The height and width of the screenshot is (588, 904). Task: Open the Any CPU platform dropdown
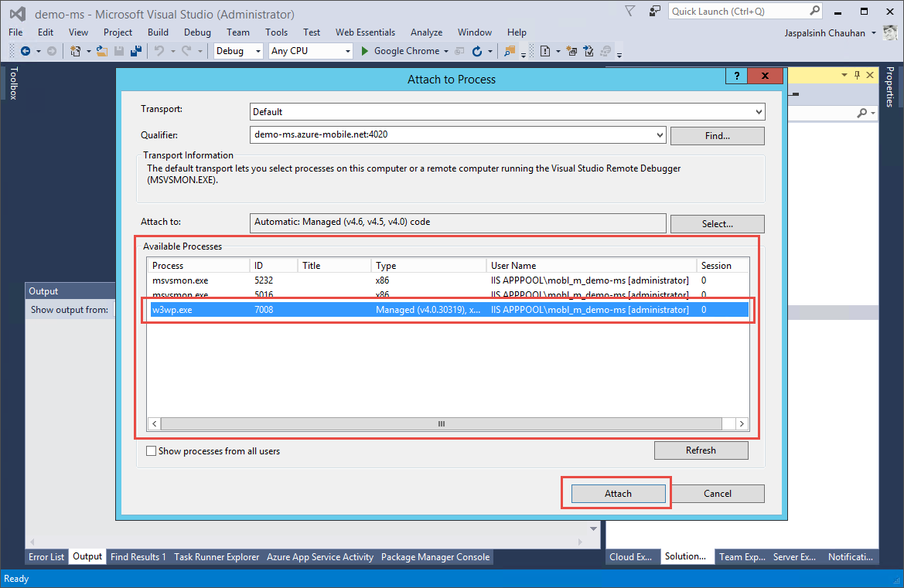pyautogui.click(x=348, y=51)
